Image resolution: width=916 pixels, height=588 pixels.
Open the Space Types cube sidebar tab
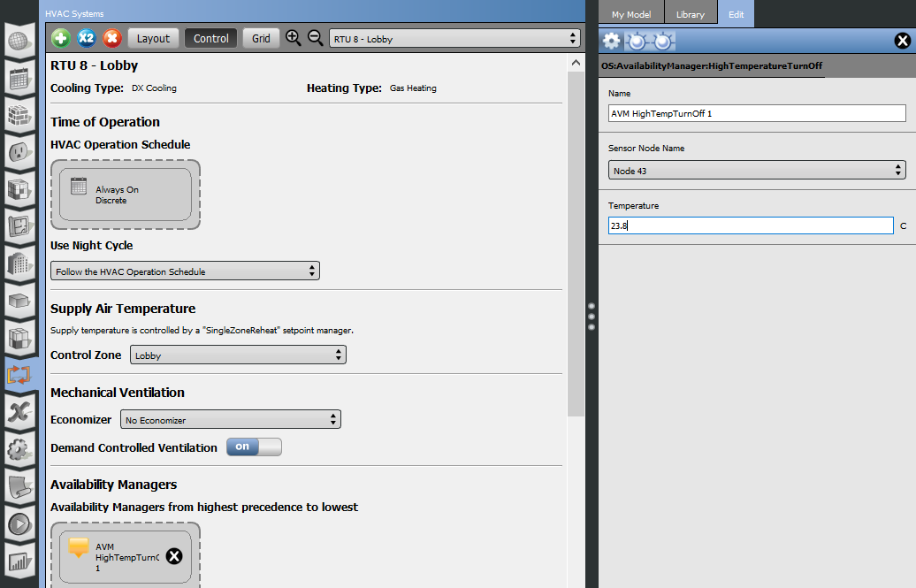pos(19,189)
